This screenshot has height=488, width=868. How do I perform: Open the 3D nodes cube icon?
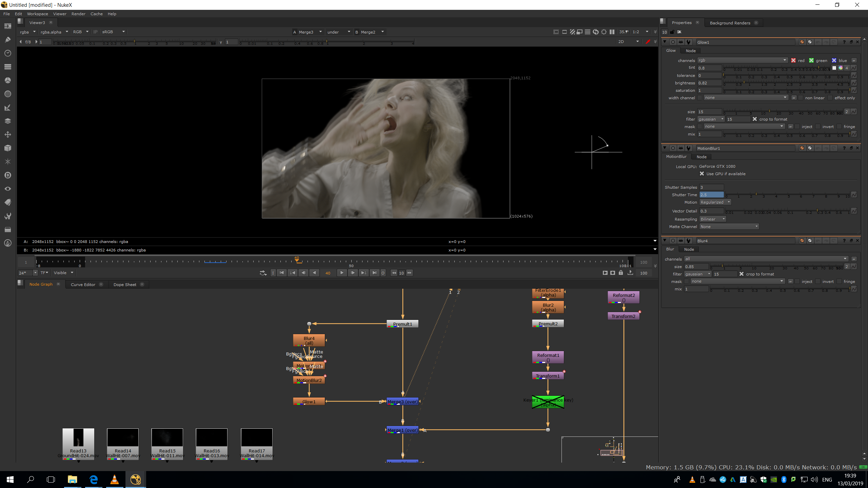click(7, 148)
